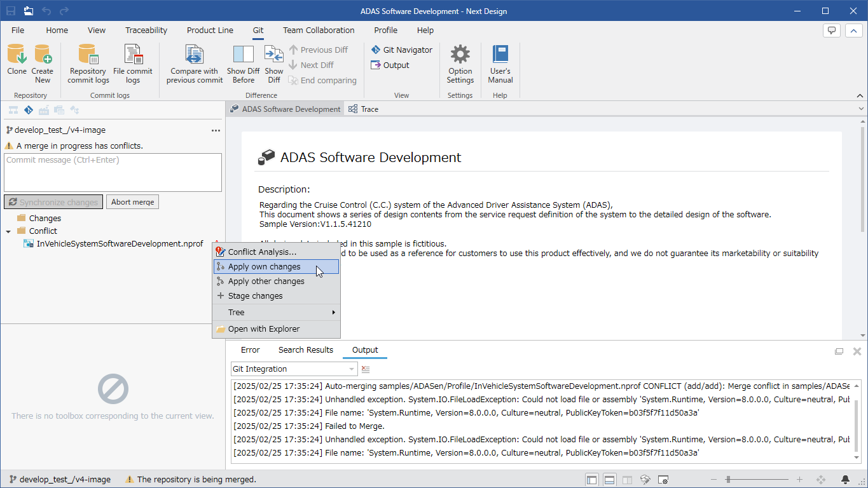This screenshot has height=488, width=868.
Task: Select InVehicleSystemSoftwareDevelopment.nprof file
Action: [x=120, y=243]
